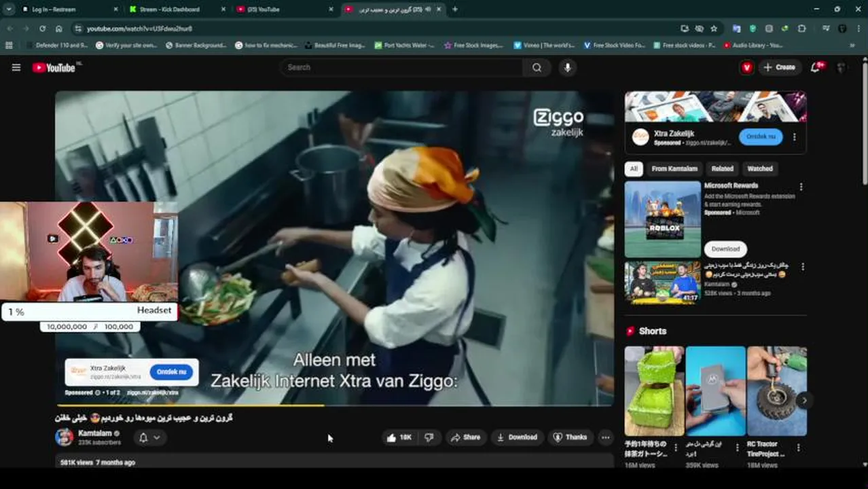Select the Watched filter chip
The image size is (868, 489).
point(760,168)
